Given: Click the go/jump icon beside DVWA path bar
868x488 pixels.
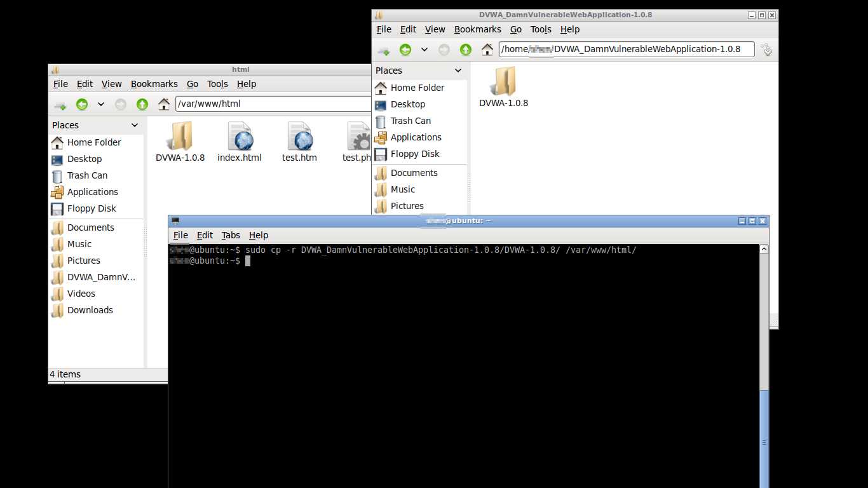Looking at the screenshot, I should [x=767, y=50].
